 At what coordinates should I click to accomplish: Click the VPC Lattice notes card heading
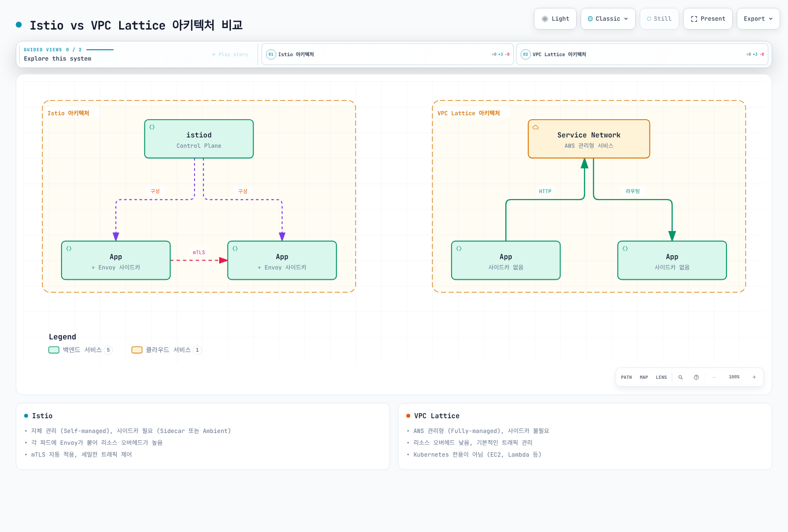coord(437,416)
